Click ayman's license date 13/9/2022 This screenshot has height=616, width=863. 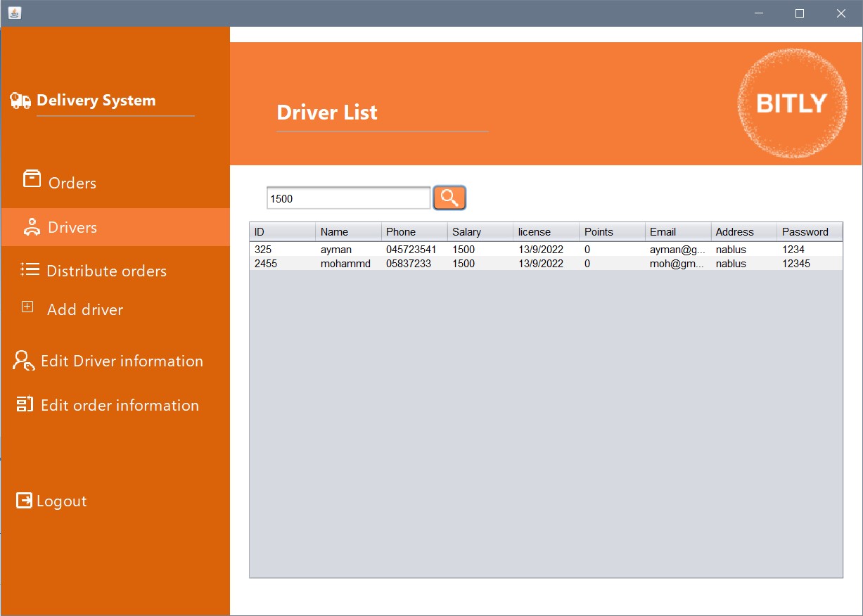click(546, 250)
